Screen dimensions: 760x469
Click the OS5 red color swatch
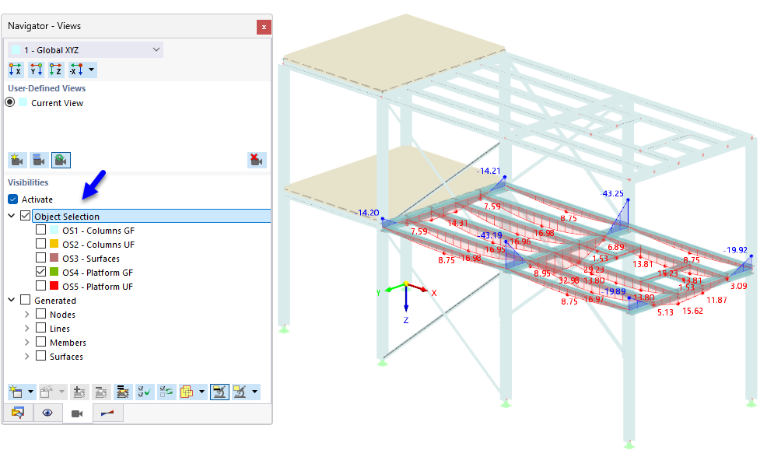click(54, 286)
